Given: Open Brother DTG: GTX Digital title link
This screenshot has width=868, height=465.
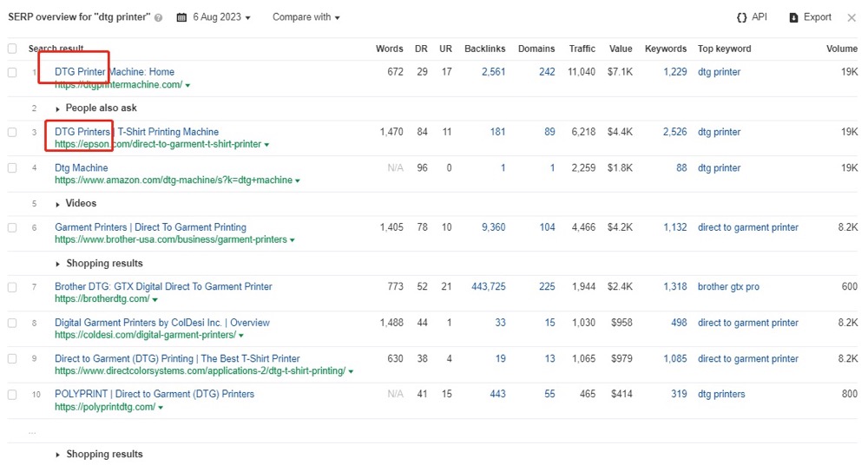Looking at the screenshot, I should coord(163,286).
